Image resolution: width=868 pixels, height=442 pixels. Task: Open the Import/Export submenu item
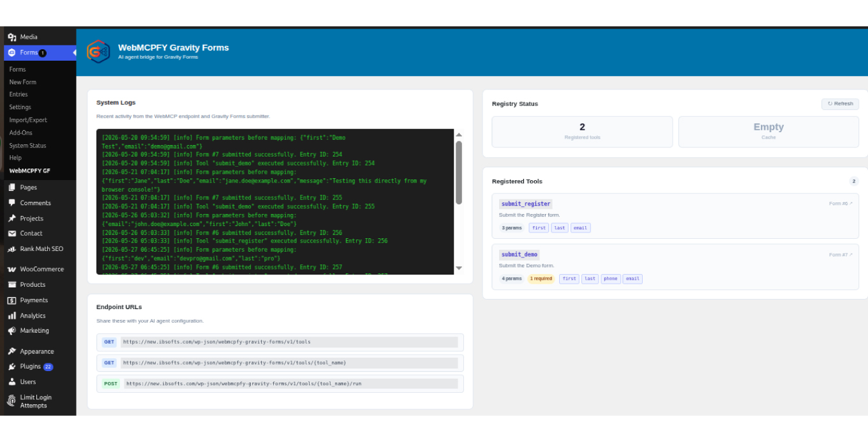(x=28, y=120)
